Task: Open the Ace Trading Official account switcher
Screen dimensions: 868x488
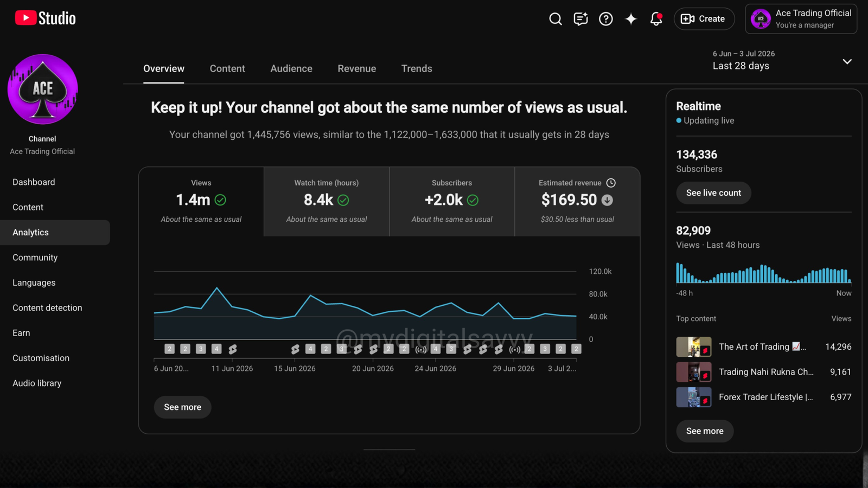Action: [801, 19]
